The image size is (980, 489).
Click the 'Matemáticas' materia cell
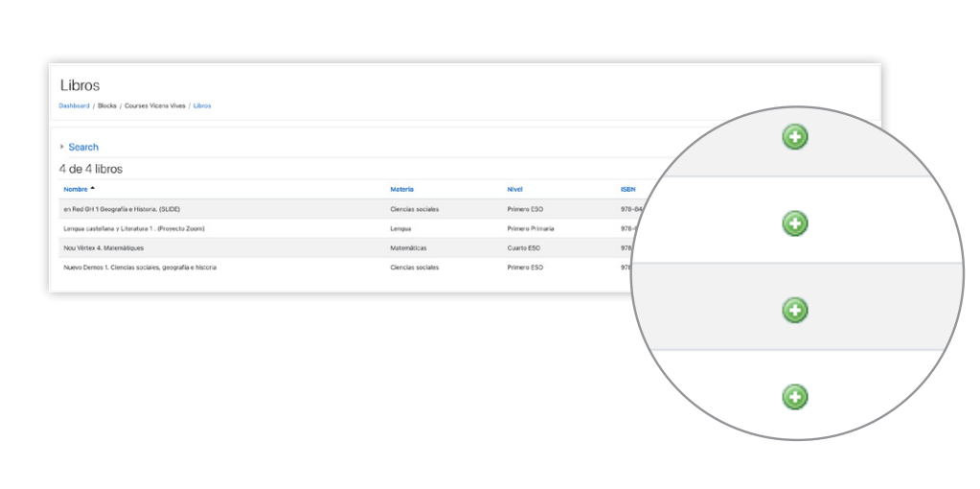click(408, 247)
